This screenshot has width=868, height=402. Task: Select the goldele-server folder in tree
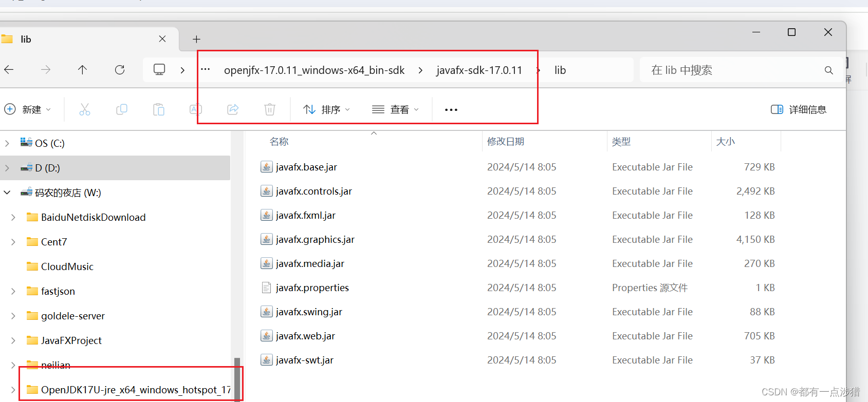(73, 316)
